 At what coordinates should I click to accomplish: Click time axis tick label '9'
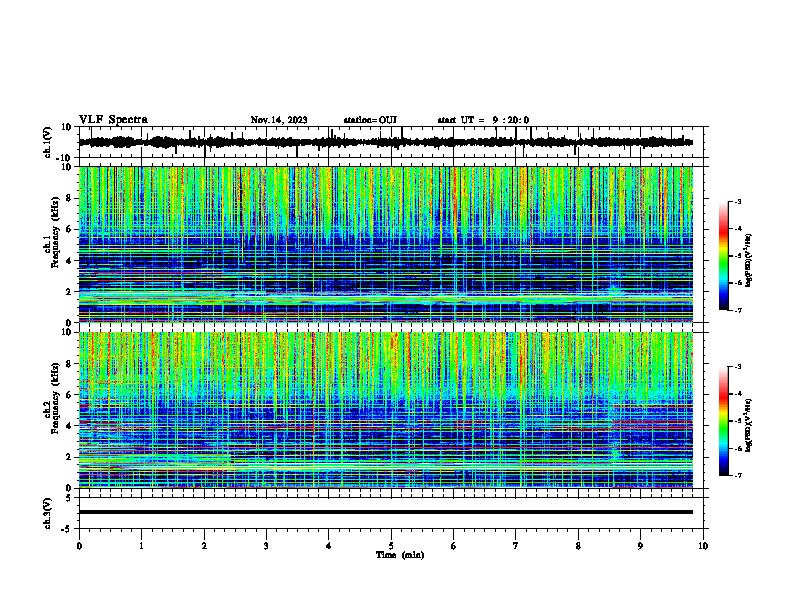point(640,546)
